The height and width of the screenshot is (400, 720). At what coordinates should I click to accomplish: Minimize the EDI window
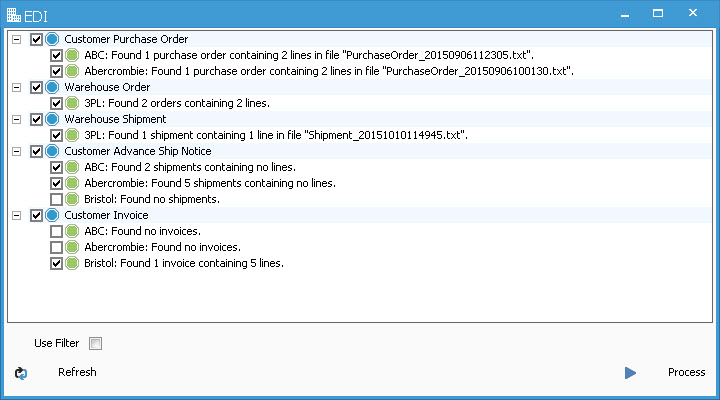pos(624,14)
